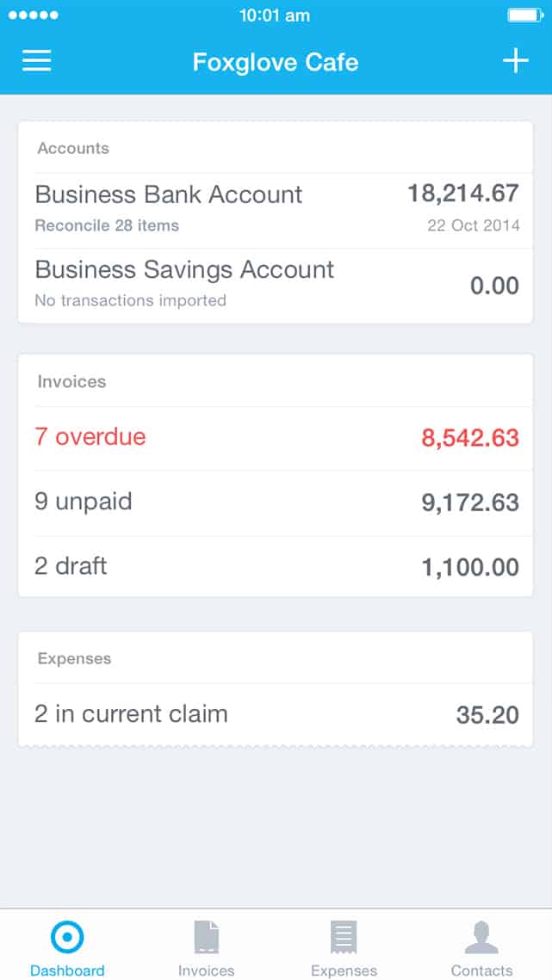Tap the Accounts section header

[72, 148]
